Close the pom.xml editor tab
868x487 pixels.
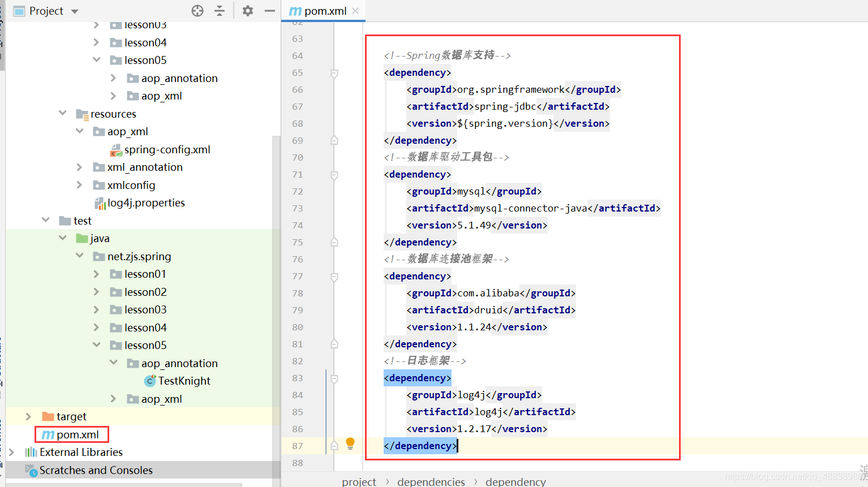click(x=355, y=11)
